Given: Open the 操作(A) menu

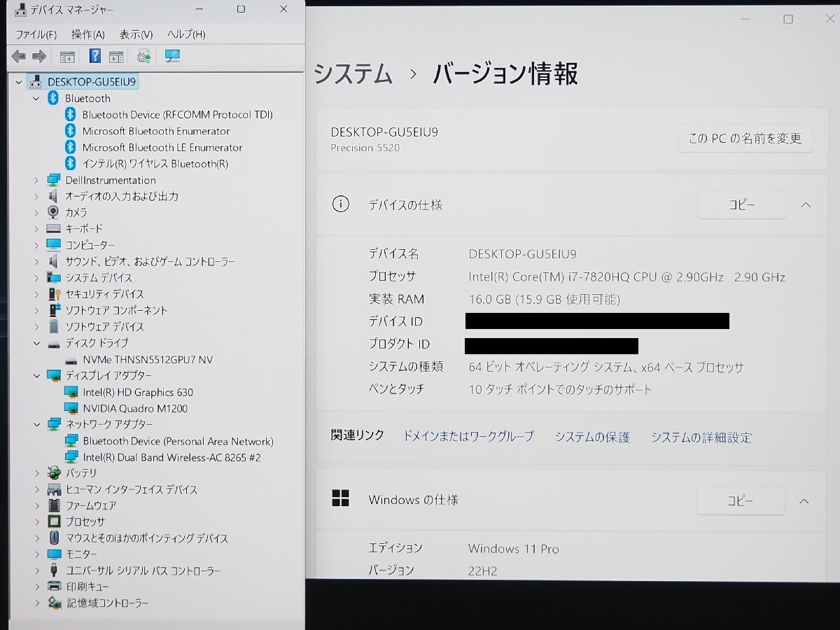Looking at the screenshot, I should (x=88, y=34).
